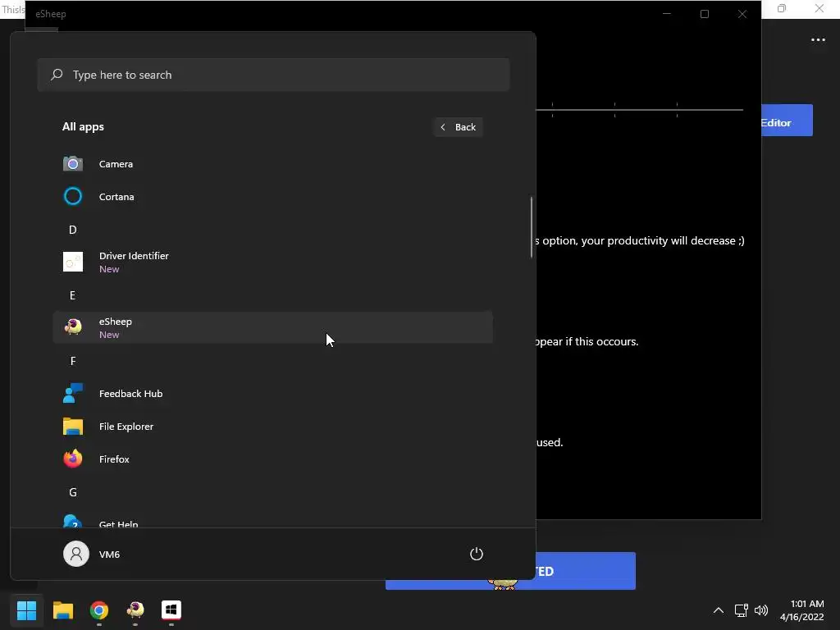This screenshot has width=840, height=630.
Task: Show hidden icons in system tray
Action: tap(719, 610)
